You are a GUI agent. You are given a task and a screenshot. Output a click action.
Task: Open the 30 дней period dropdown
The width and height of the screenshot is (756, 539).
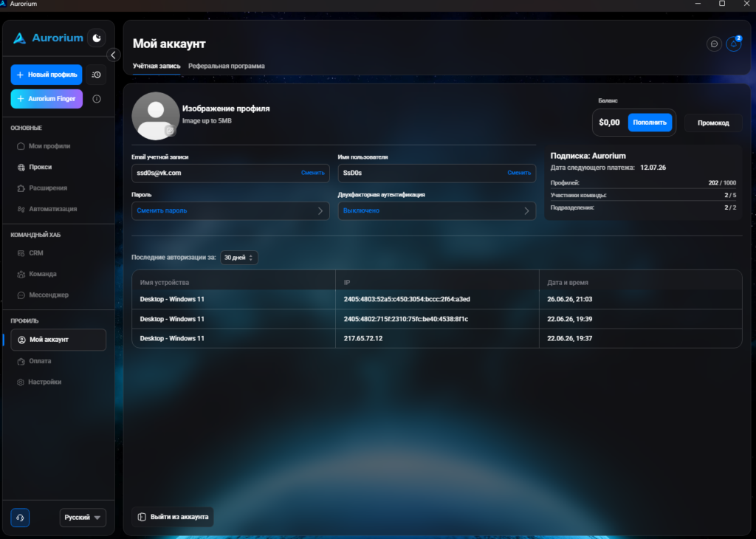coord(239,258)
